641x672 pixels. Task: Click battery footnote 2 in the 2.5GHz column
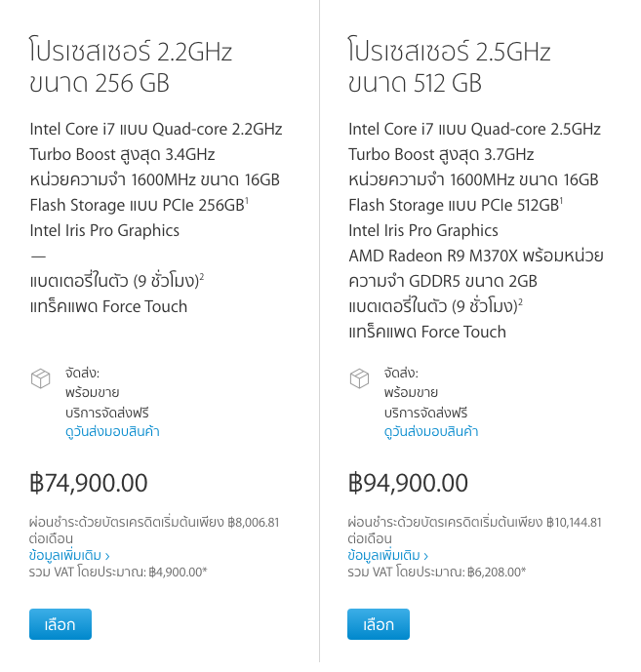[x=521, y=301]
